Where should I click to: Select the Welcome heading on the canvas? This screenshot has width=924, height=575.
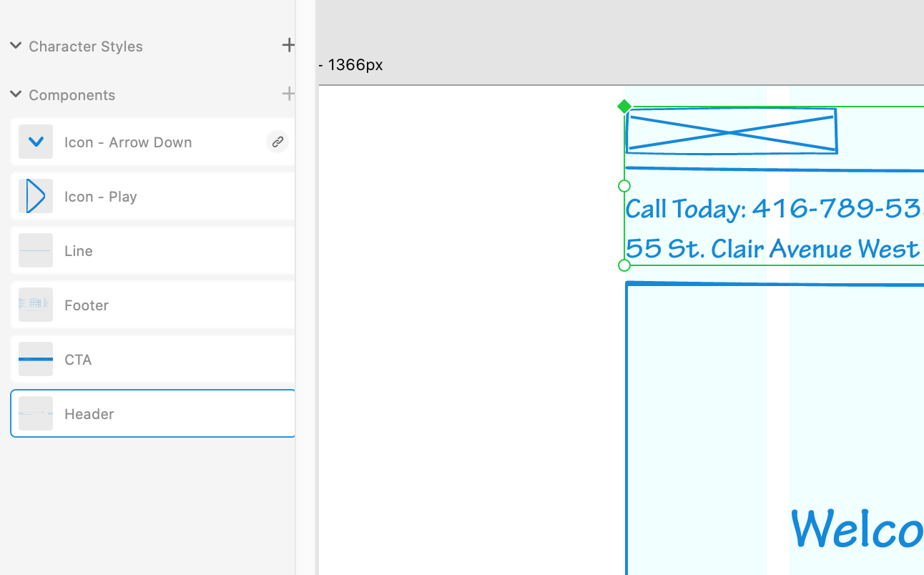pyautogui.click(x=857, y=529)
